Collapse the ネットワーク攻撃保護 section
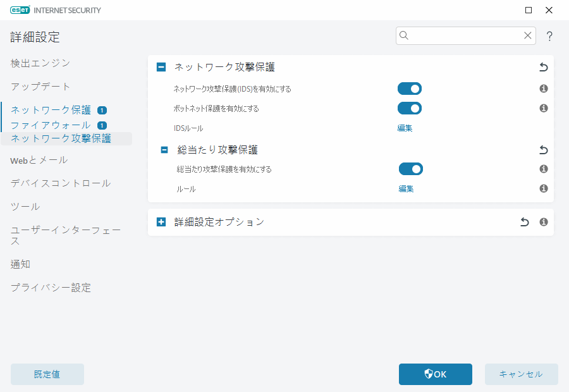 tap(161, 67)
